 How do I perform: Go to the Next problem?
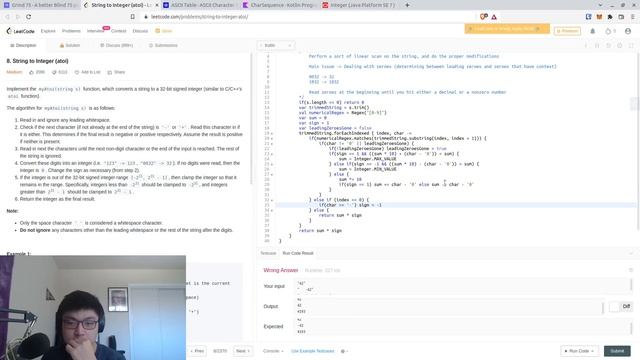242,351
